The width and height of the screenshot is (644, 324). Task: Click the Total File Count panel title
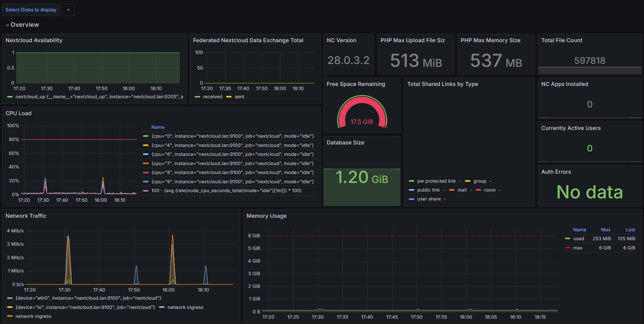[x=562, y=40]
